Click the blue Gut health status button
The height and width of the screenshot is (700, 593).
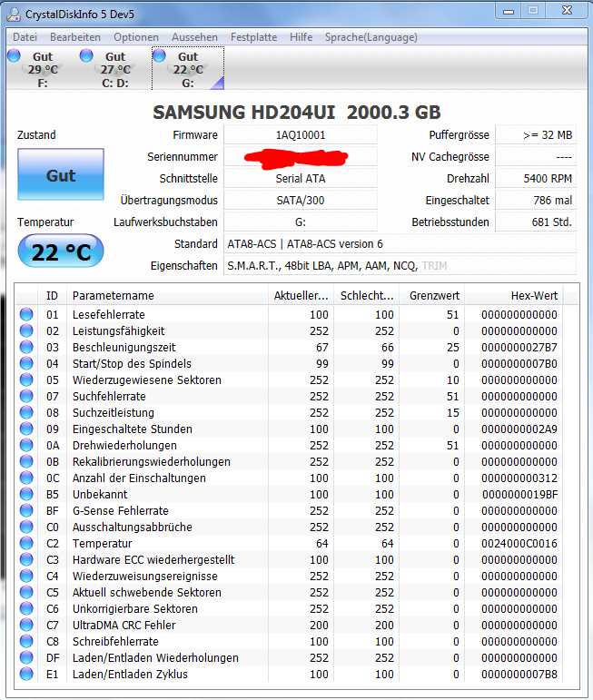pos(61,174)
